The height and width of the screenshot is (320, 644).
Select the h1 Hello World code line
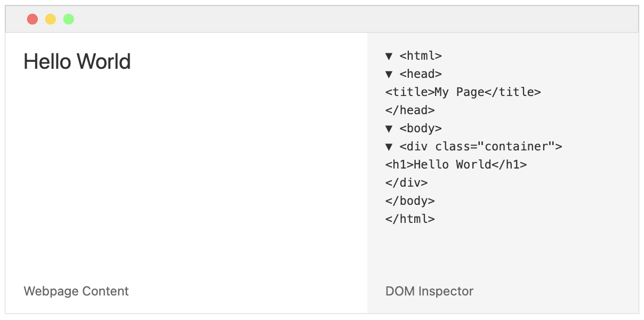456,165
